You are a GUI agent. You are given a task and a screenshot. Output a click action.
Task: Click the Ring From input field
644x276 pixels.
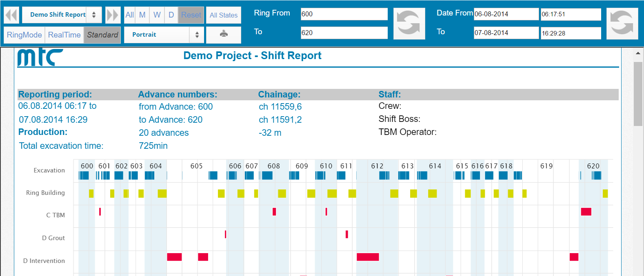click(344, 14)
